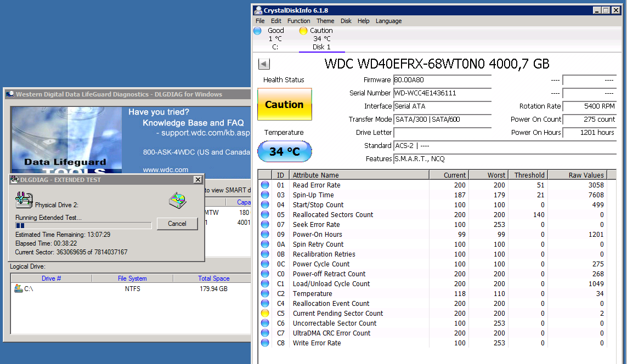Click the Current column header
This screenshot has width=627, height=364.
point(449,175)
